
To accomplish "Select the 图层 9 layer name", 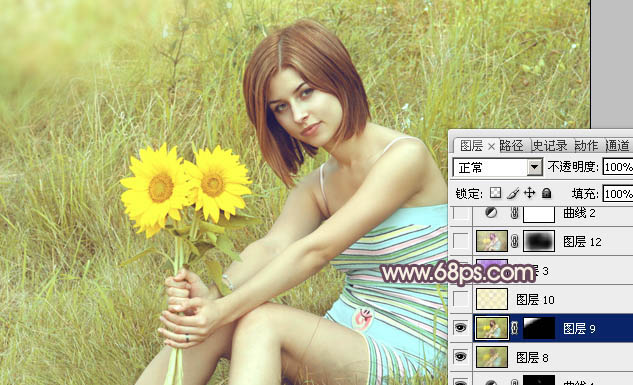I will tap(579, 329).
